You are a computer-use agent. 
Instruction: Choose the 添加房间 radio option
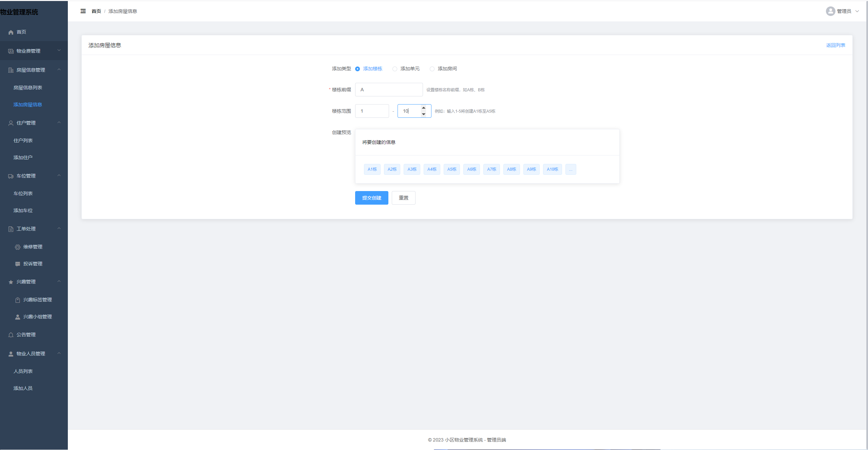(x=432, y=69)
